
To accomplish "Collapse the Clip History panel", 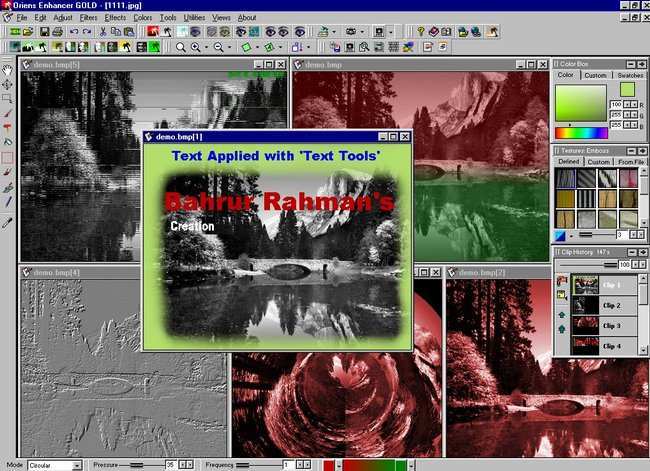I will coord(632,252).
